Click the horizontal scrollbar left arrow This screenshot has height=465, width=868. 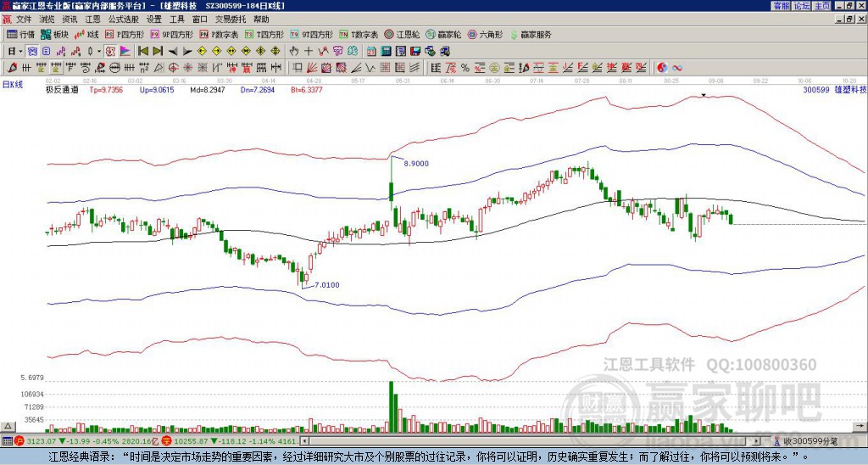304,441
